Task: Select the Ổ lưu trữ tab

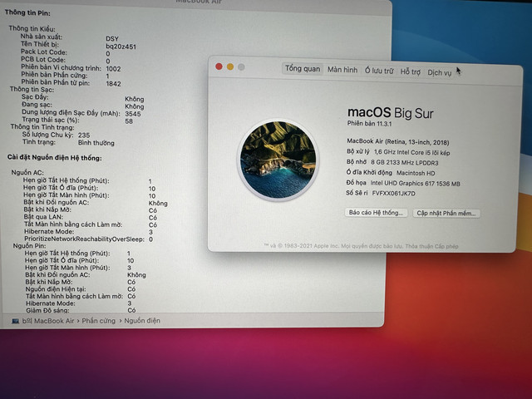Action: 379,71
